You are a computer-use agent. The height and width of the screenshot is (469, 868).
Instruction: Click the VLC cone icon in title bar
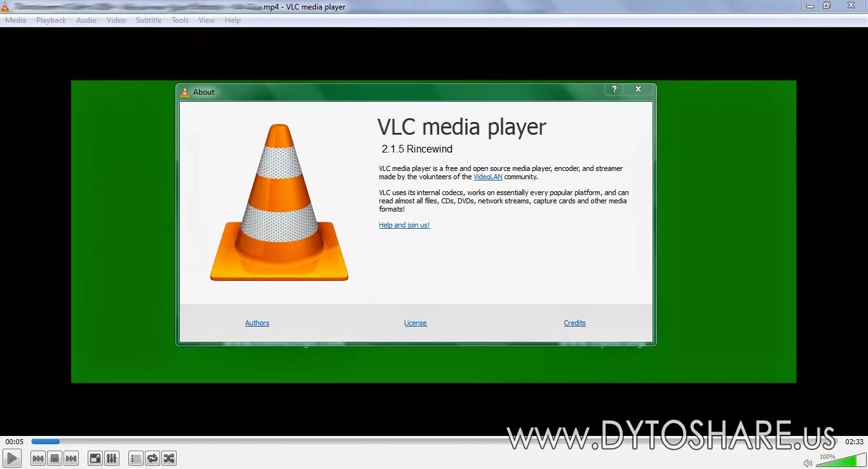pos(5,6)
